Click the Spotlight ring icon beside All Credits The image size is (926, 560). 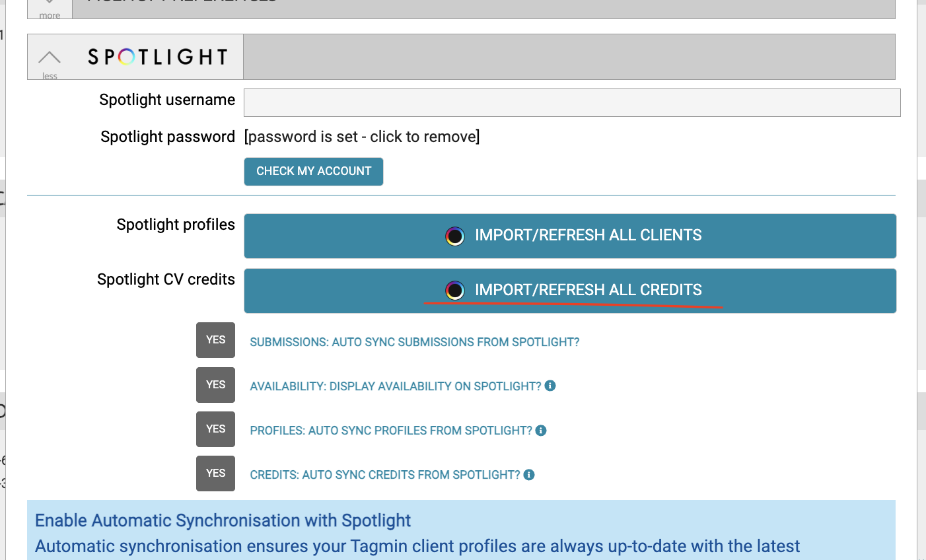(455, 291)
